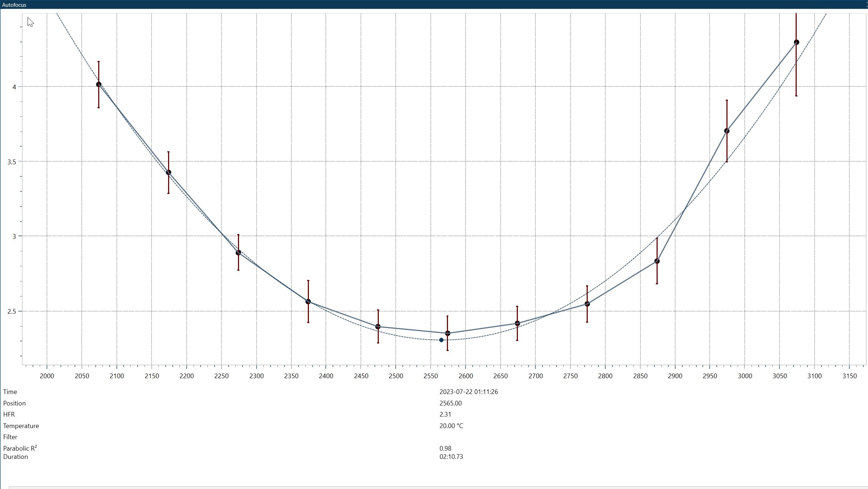Click the Autofocus window title
Viewport: 868px width, 489px height.
click(x=14, y=5)
